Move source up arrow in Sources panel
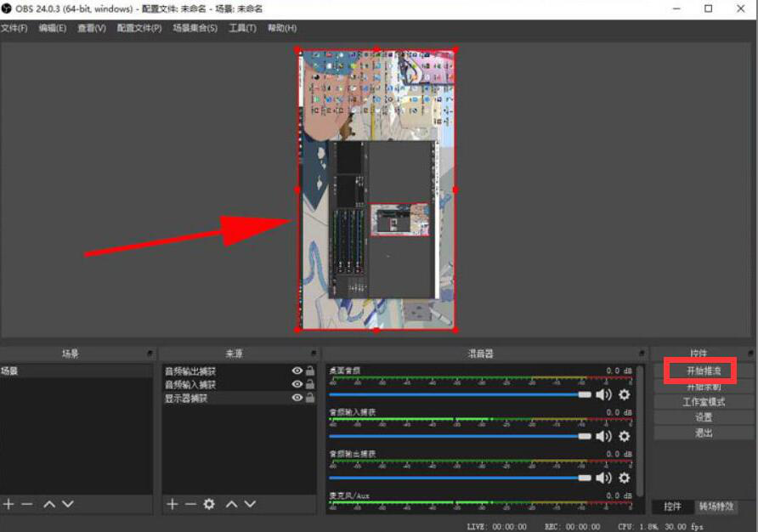This screenshot has width=758, height=532. [x=231, y=504]
